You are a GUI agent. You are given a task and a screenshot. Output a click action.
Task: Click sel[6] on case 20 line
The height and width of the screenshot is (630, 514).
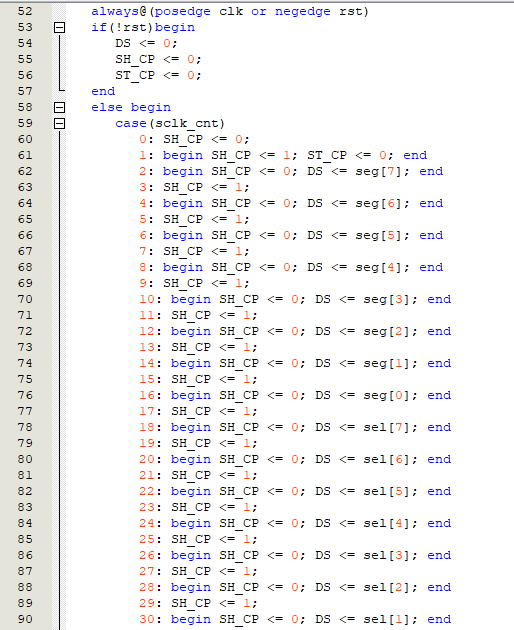pyautogui.click(x=386, y=459)
